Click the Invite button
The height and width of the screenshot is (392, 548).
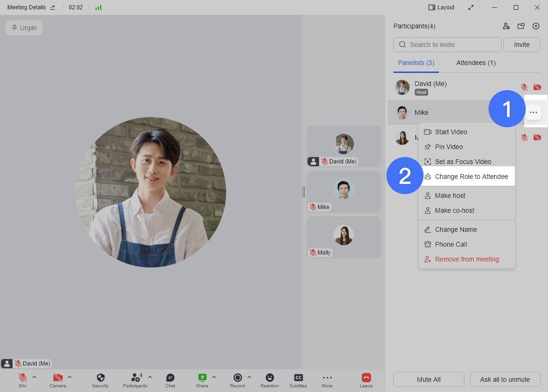(x=522, y=45)
